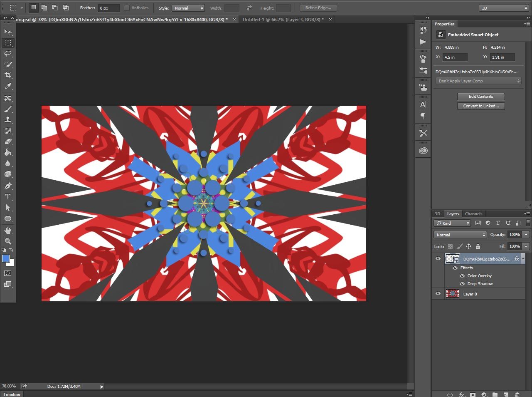Select the Blur tool
Viewport: 532px width, 397px height.
[8, 163]
